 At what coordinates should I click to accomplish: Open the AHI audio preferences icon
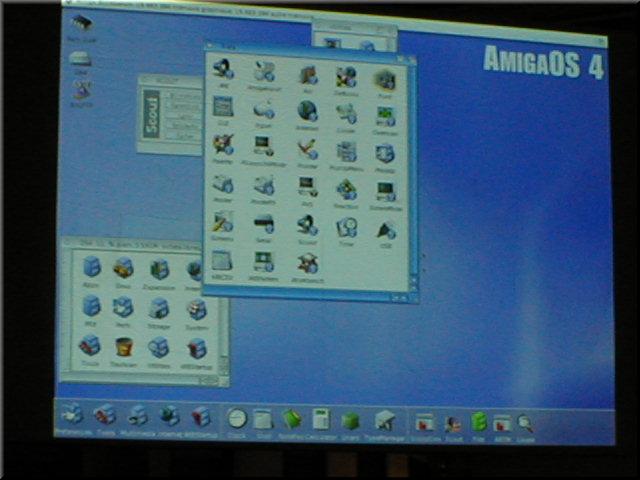pyautogui.click(x=223, y=69)
